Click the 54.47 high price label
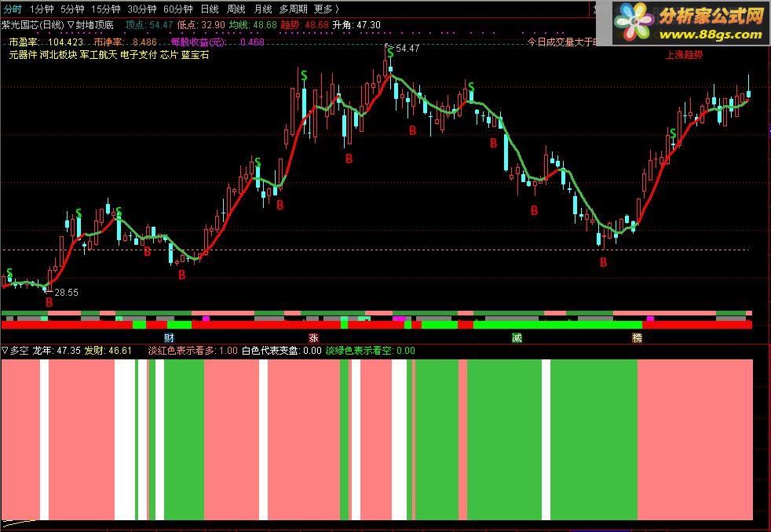Viewport: 771px width, 532px height. pos(407,48)
